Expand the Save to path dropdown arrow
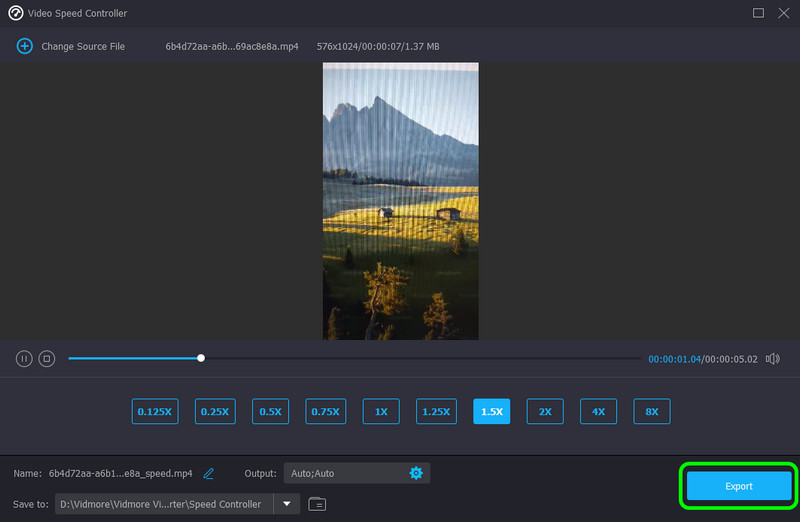800x522 pixels. point(287,504)
